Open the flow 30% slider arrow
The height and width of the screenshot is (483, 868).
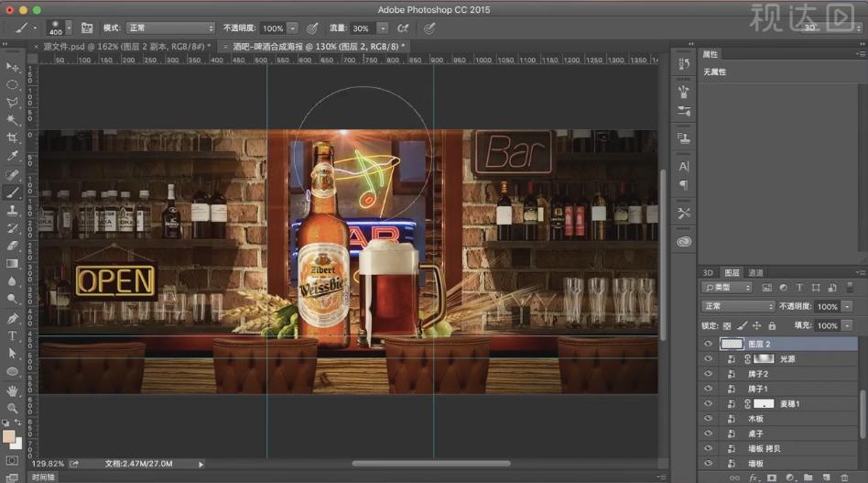[x=383, y=27]
